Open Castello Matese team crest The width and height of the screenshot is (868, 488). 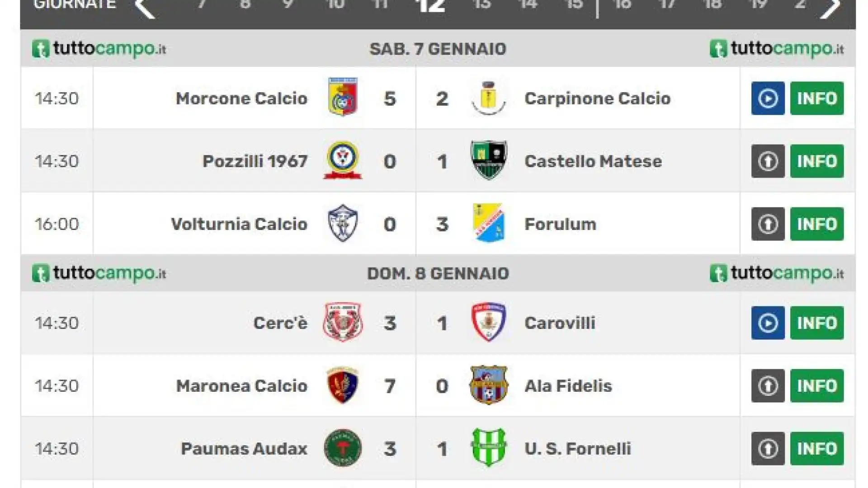pyautogui.click(x=488, y=160)
